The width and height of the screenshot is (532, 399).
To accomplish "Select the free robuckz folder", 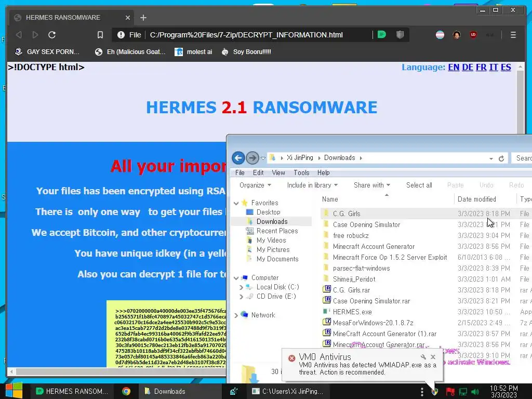I will [x=351, y=235].
